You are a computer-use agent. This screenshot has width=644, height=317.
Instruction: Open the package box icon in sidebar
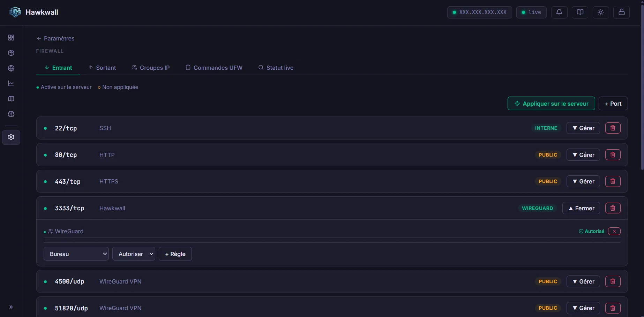point(11,53)
